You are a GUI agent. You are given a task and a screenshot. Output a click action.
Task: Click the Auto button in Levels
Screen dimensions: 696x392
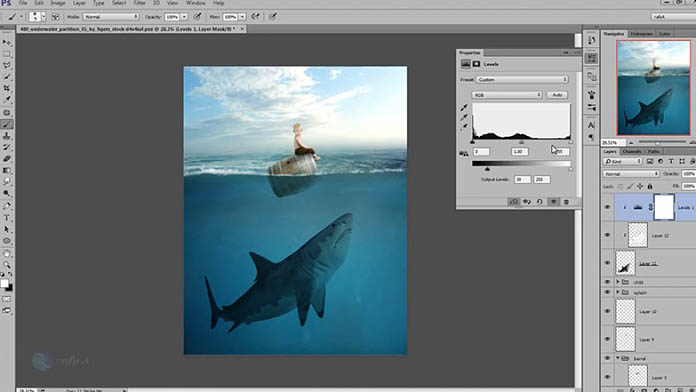coord(557,95)
